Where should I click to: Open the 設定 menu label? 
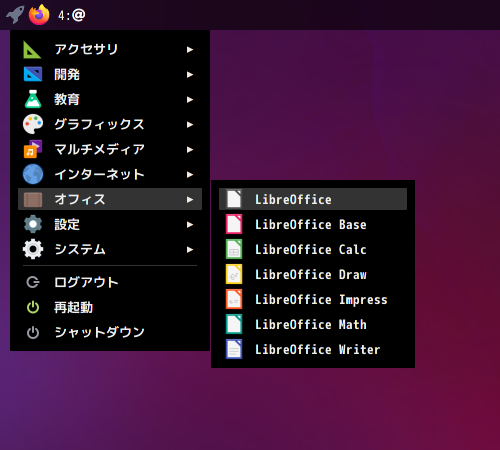click(67, 224)
